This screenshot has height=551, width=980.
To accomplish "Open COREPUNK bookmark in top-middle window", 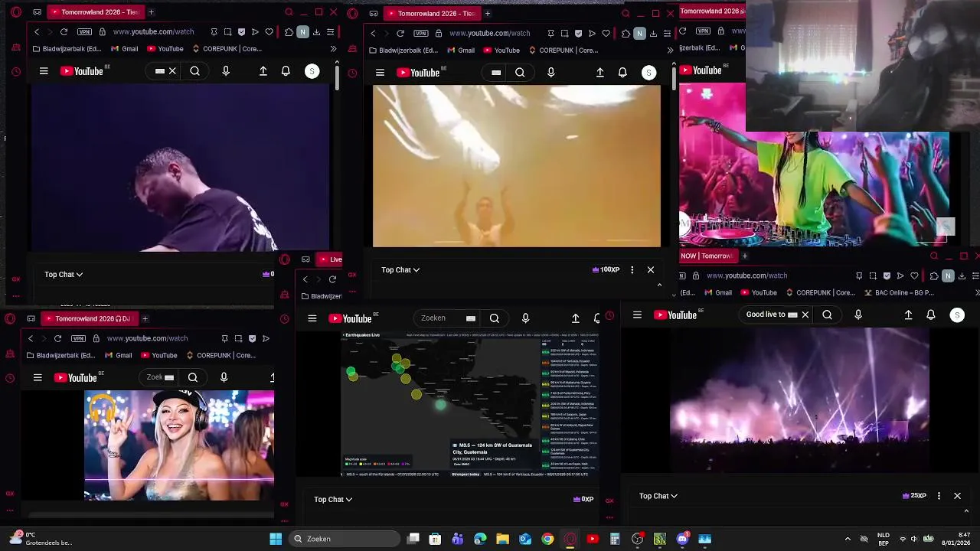I will coord(563,51).
